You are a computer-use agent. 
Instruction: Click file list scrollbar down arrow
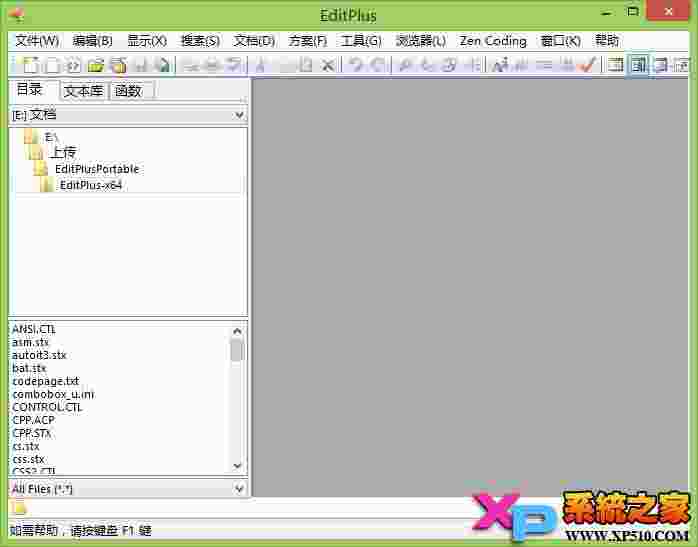tap(237, 466)
